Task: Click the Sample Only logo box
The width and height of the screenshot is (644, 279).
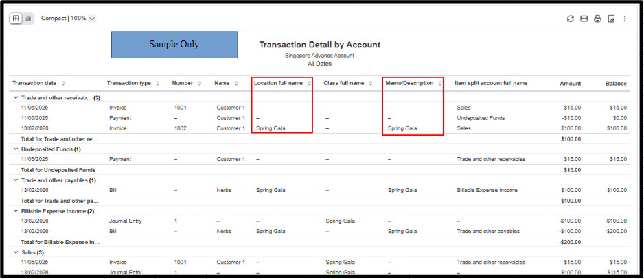Action: coord(174,45)
